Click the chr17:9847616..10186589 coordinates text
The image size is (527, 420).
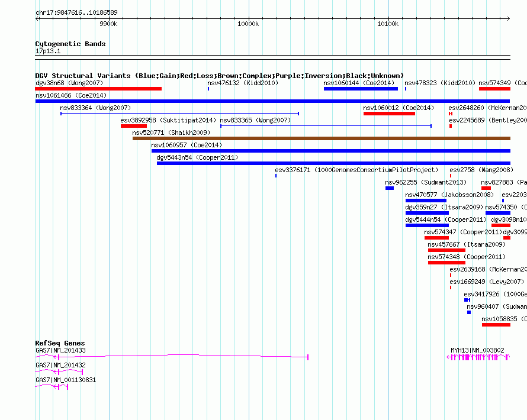76,12
